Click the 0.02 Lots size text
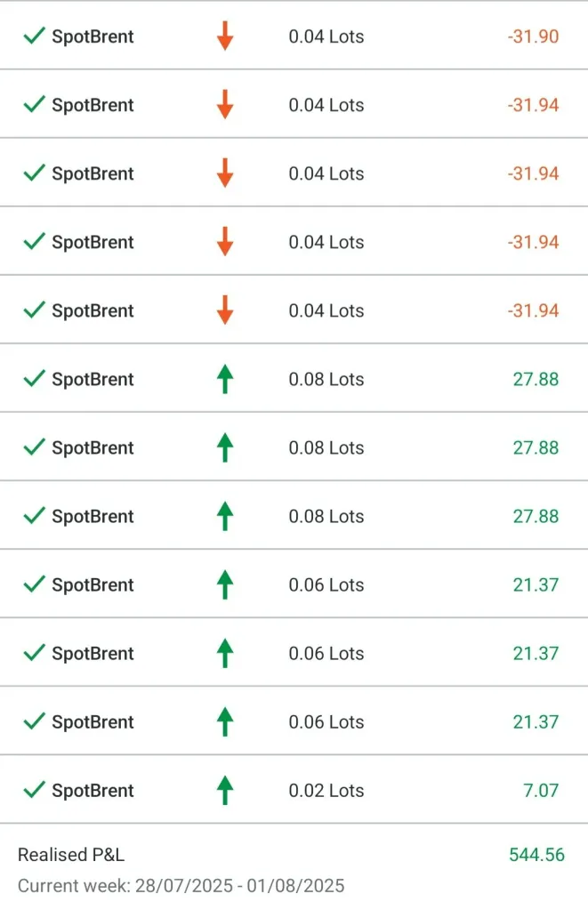 [326, 790]
